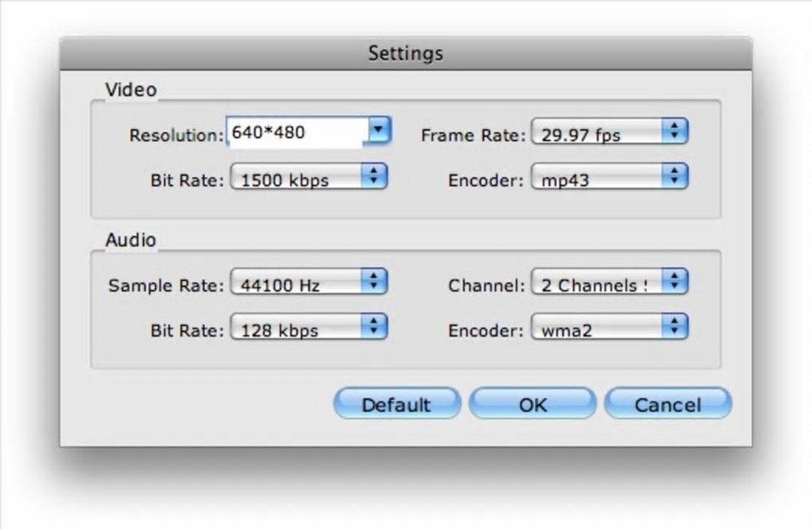This screenshot has width=812, height=529.
Task: Click the 640*480 resolution text field
Action: point(295,132)
